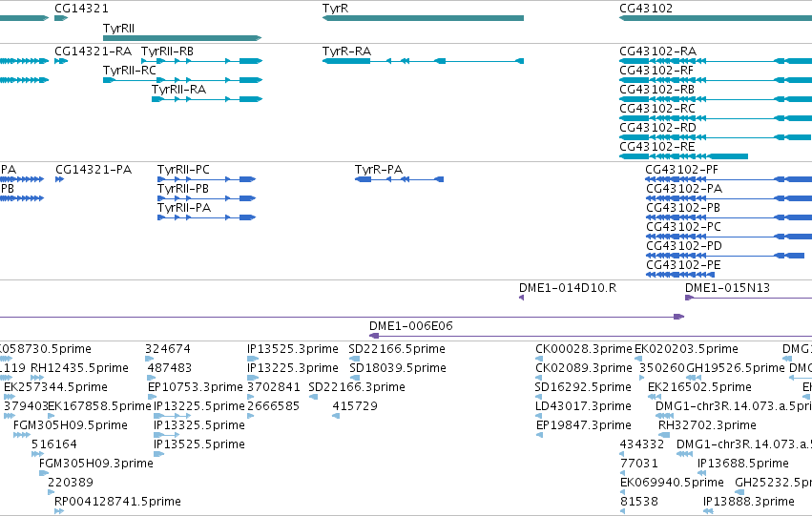
Task: Click the IP13525.5prime EST label
Action: pyautogui.click(x=198, y=445)
